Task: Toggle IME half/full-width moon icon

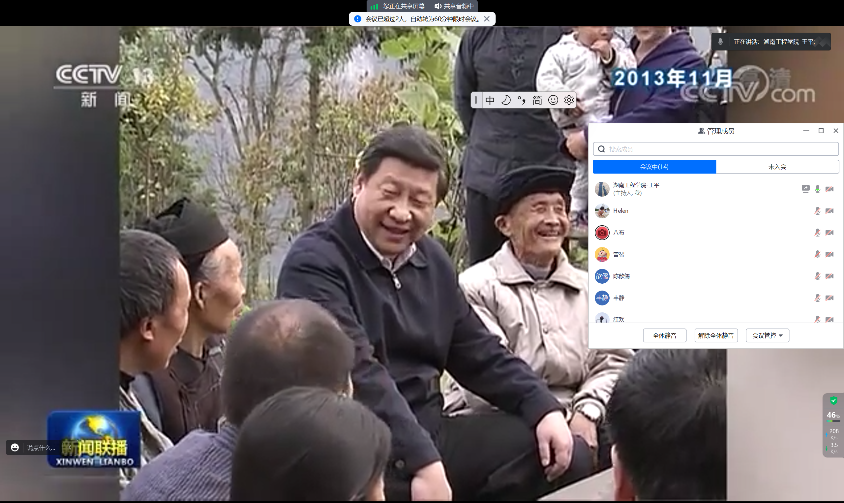Action: (506, 100)
